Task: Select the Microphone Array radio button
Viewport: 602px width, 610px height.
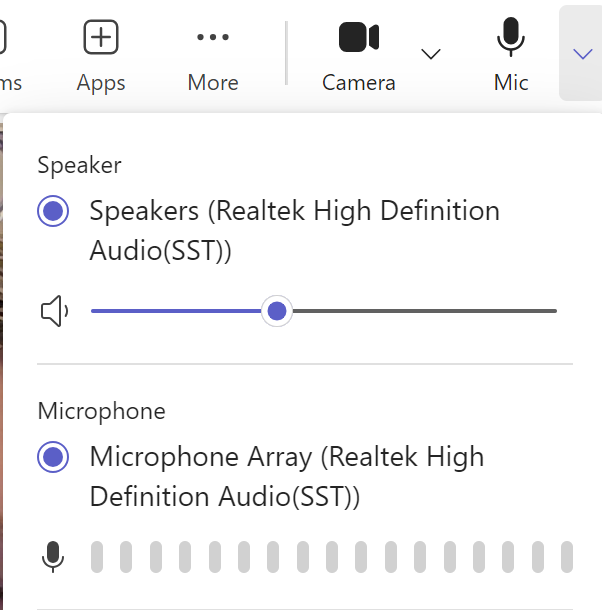Action: (53, 457)
